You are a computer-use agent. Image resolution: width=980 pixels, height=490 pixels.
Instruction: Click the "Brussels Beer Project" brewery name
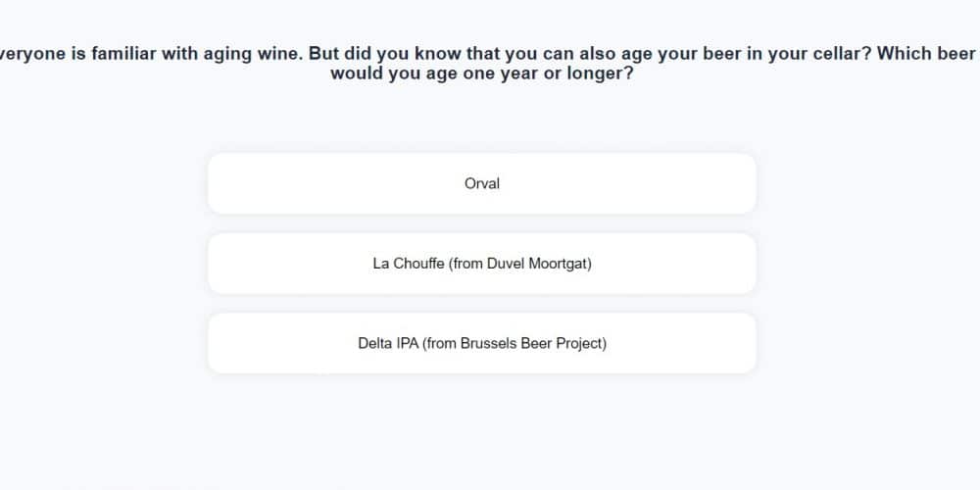click(x=532, y=343)
